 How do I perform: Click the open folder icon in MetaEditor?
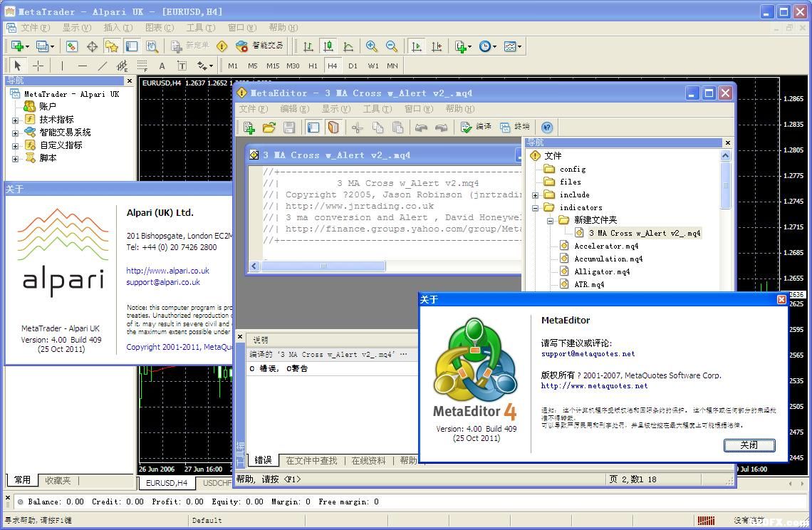269,128
